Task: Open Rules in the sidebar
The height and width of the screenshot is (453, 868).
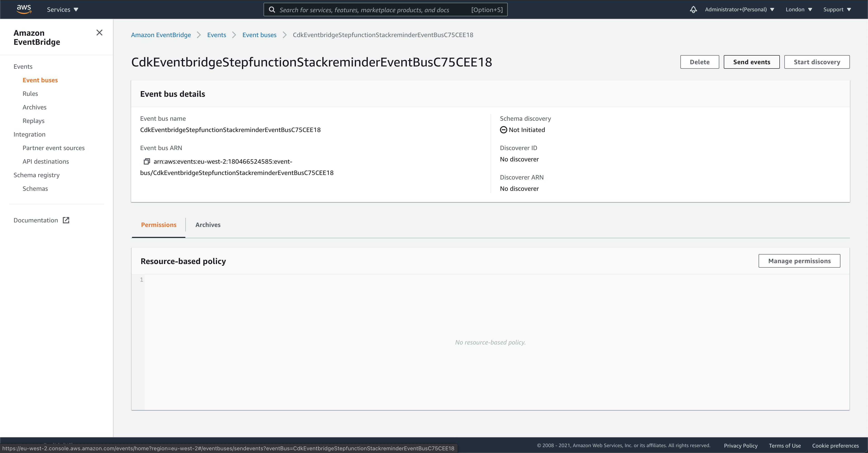Action: [30, 94]
